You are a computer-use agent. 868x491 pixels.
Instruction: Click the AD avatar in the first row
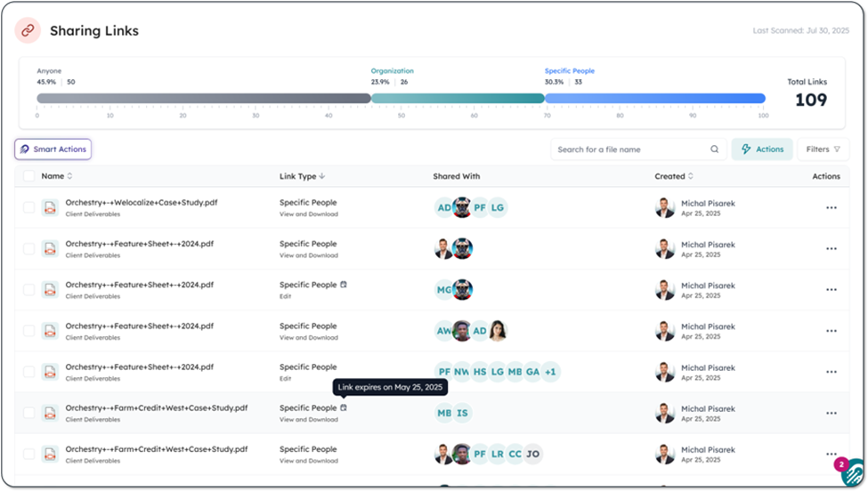(444, 207)
